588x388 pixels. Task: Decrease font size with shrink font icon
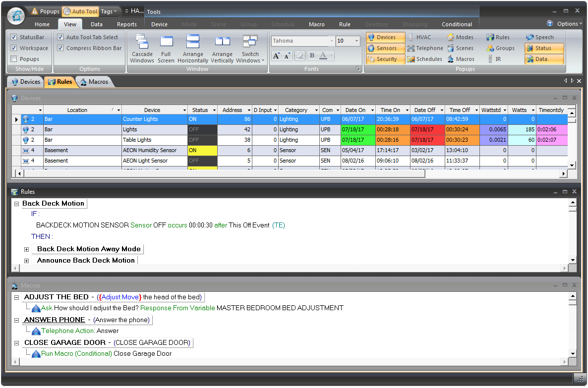(287, 56)
